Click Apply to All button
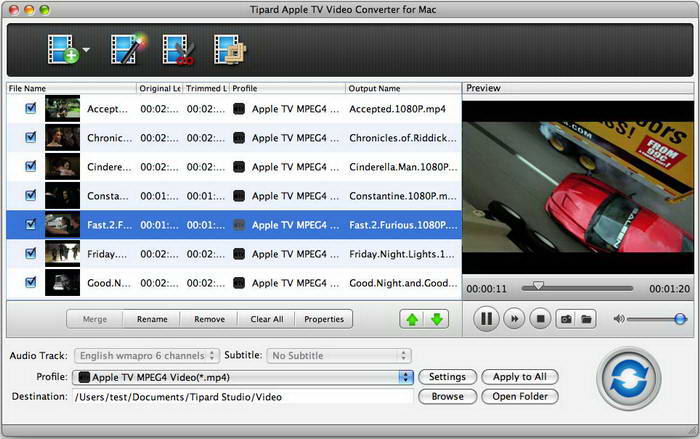The image size is (700, 439). click(x=520, y=377)
